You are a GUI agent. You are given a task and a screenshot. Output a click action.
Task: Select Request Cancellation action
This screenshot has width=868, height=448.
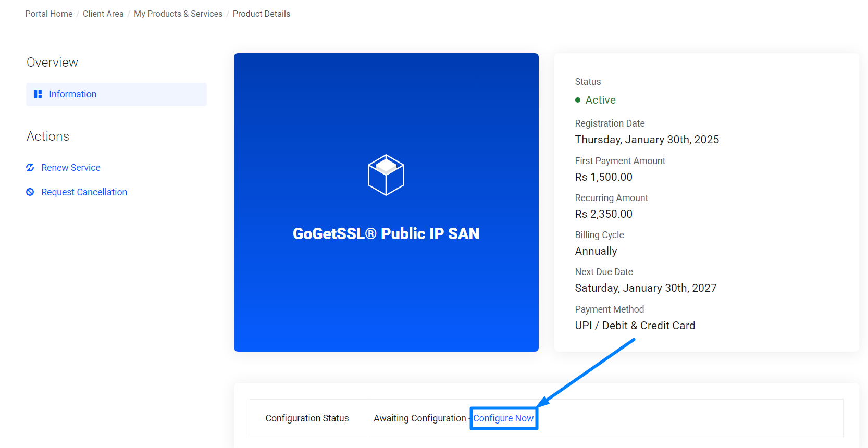(84, 192)
